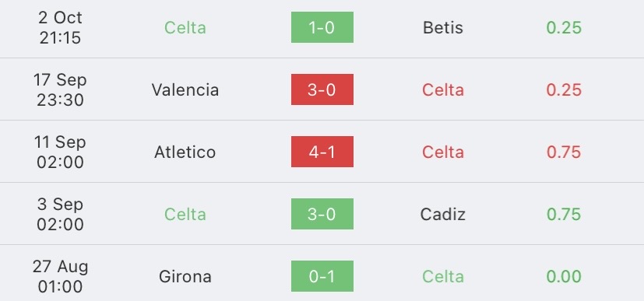
Task: Open the green 1-0 Celta vs Betis score
Action: coord(322,27)
